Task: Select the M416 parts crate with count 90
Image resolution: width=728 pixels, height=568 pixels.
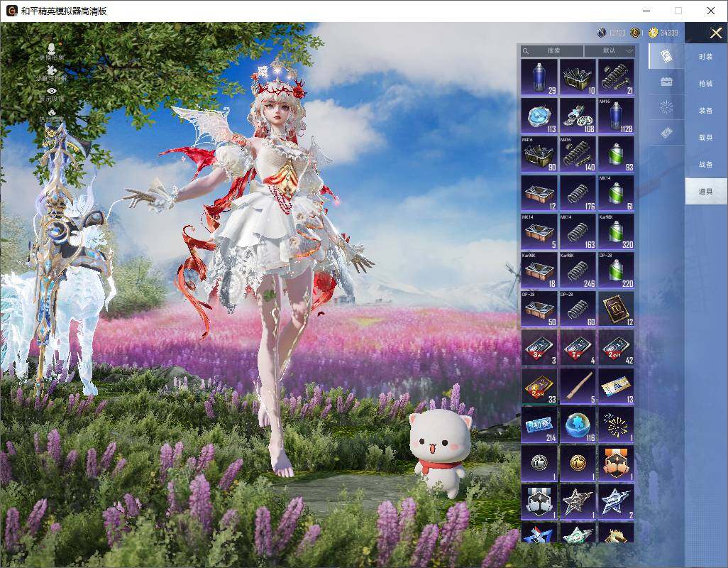Action: [x=539, y=154]
